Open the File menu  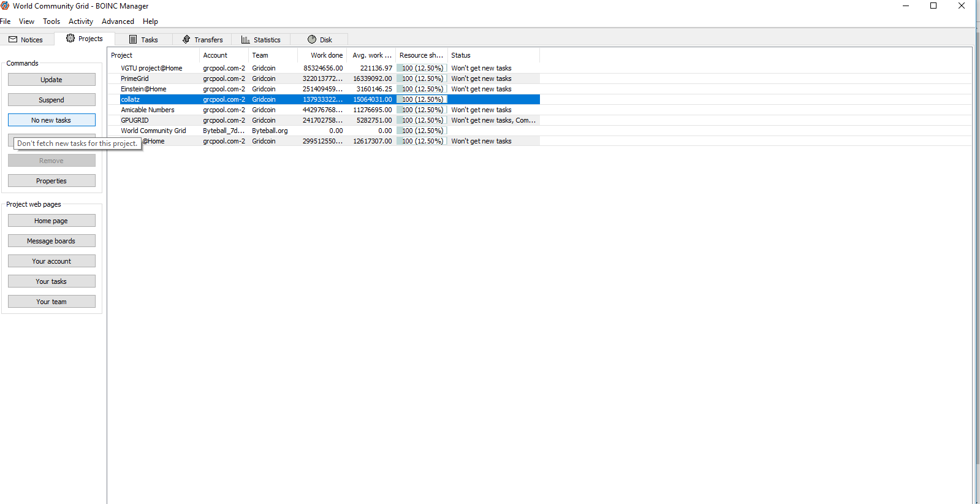(x=6, y=21)
